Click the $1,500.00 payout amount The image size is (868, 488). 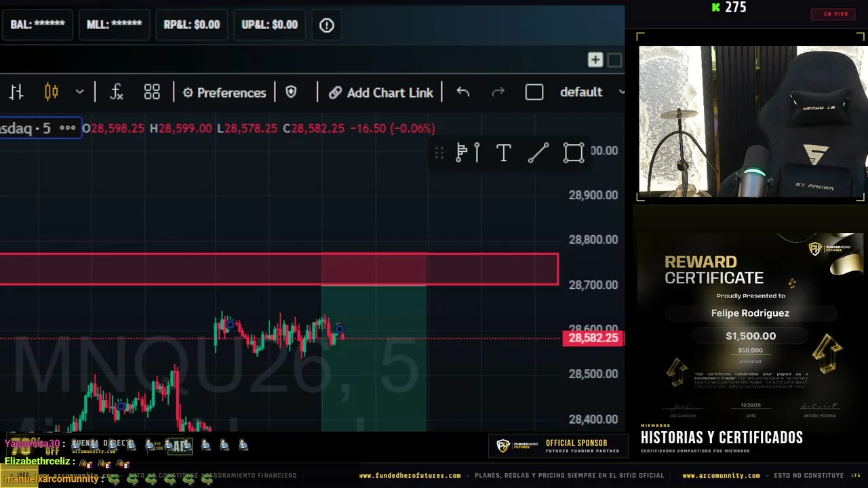coord(751,335)
